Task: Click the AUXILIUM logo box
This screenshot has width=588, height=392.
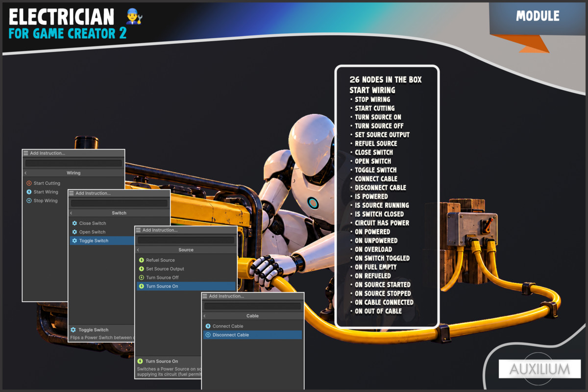Action: 539,369
